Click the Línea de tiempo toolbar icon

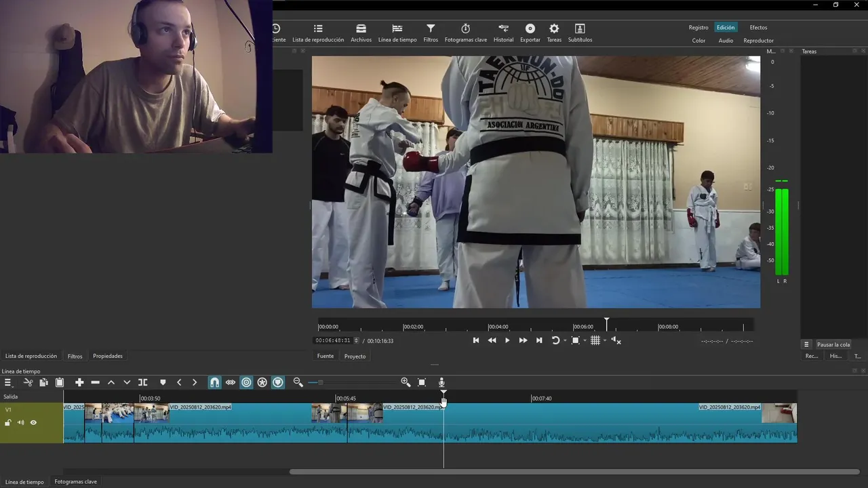(397, 33)
